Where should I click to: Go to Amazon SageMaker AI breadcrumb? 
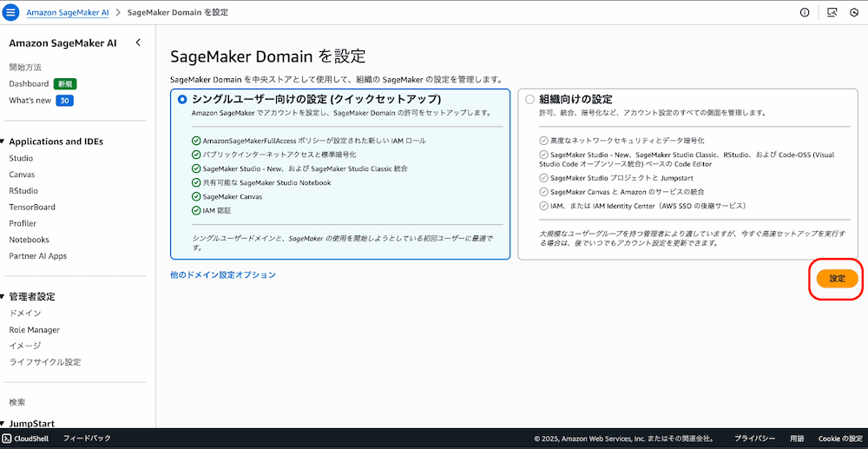click(x=68, y=12)
